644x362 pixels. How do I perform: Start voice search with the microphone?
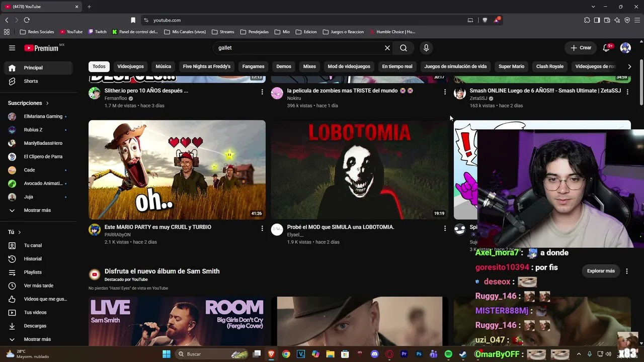point(426,48)
